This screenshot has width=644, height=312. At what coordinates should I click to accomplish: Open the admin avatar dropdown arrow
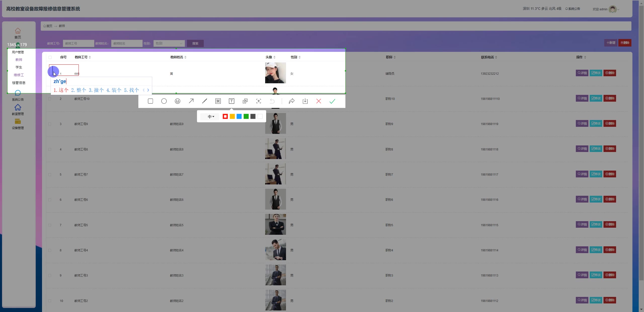coord(618,10)
